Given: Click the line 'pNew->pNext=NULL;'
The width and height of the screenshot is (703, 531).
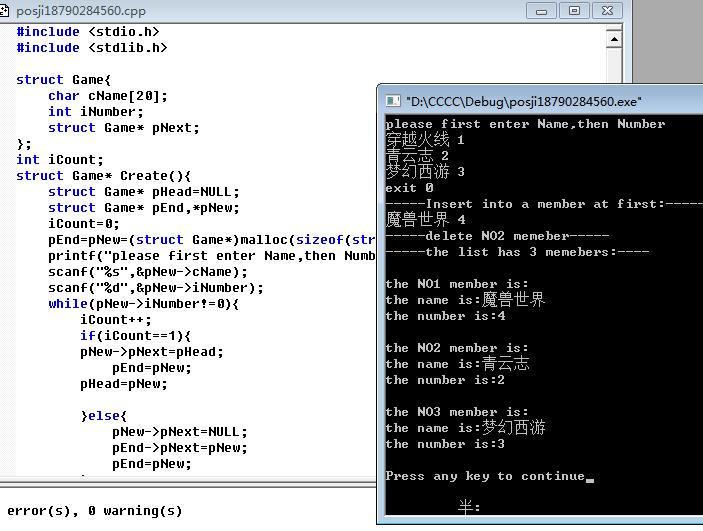Looking at the screenshot, I should (179, 432).
